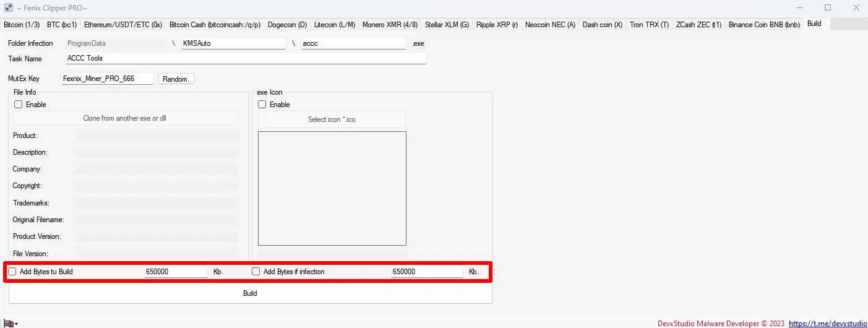This screenshot has width=868, height=328.
Task: Open the Binance Coin BNB (bnb) tab
Action: tap(764, 25)
